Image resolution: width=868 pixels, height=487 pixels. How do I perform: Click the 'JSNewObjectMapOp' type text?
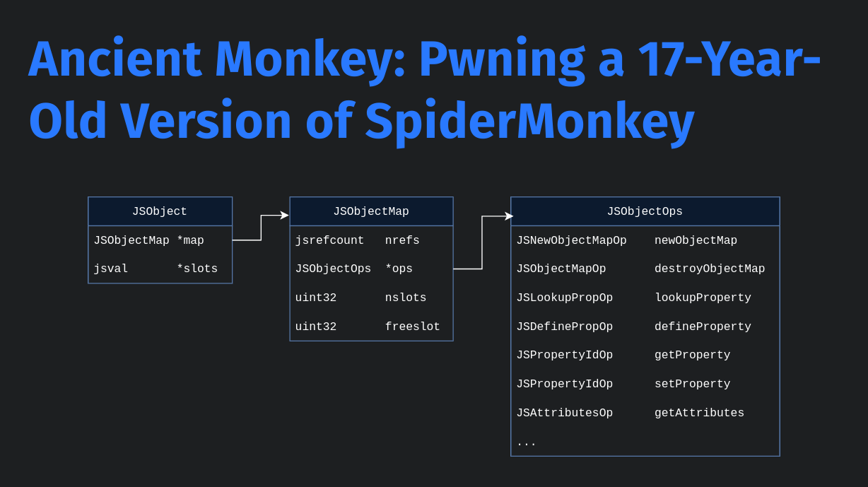click(571, 240)
